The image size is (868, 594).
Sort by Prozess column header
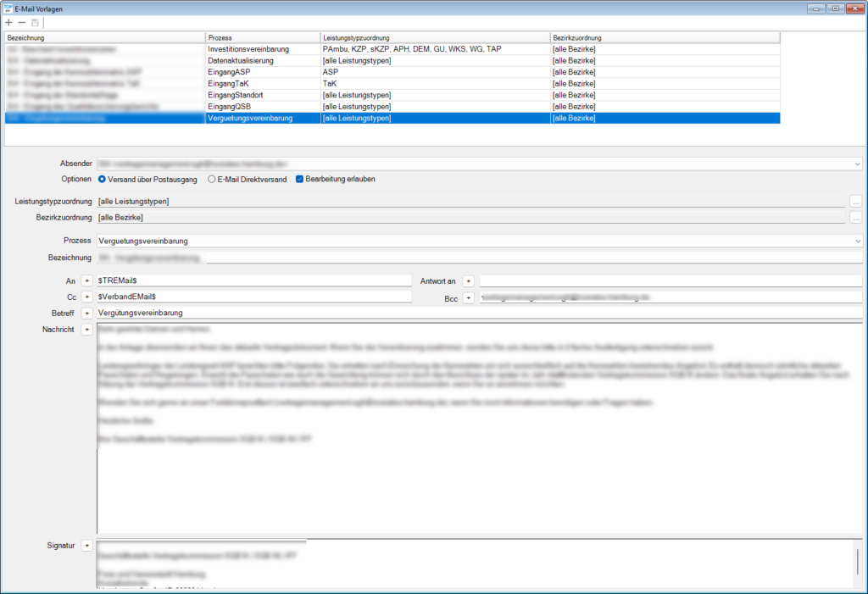coord(263,37)
